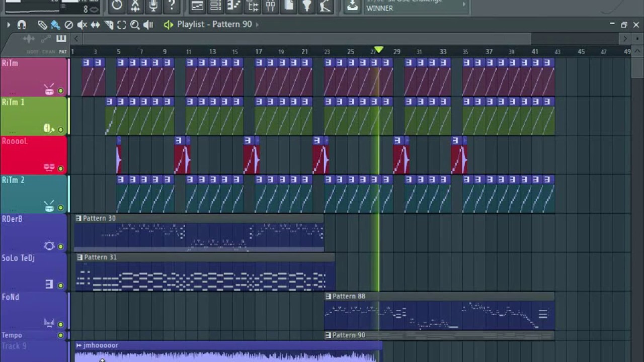Toggle the magnet snap button
The height and width of the screenshot is (362, 644).
pos(22,24)
